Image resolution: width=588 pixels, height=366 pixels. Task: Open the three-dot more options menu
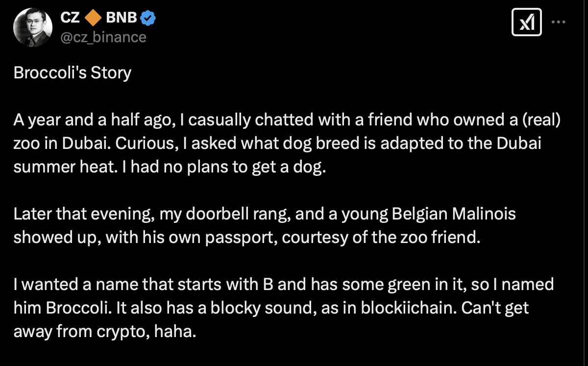click(559, 22)
